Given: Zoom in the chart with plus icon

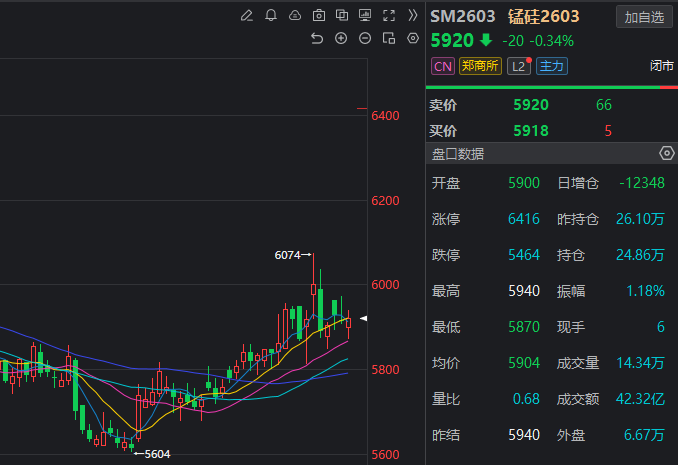Looking at the screenshot, I should click(341, 38).
